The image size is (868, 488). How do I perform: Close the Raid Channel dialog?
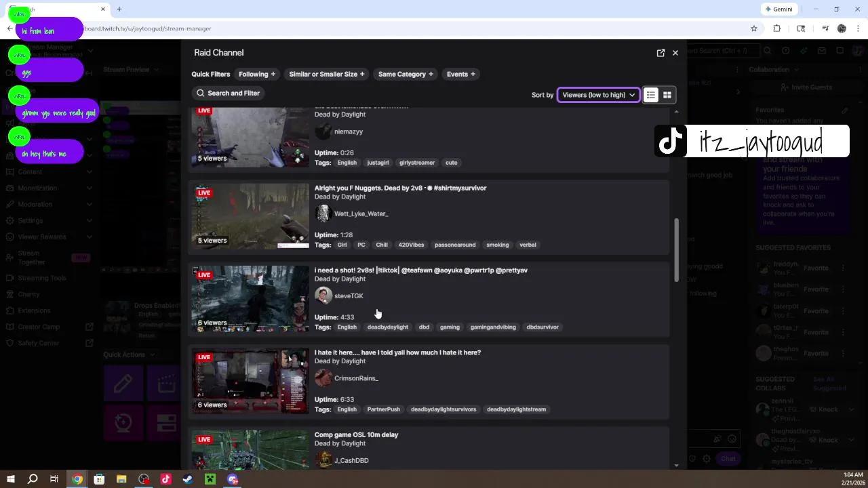675,53
